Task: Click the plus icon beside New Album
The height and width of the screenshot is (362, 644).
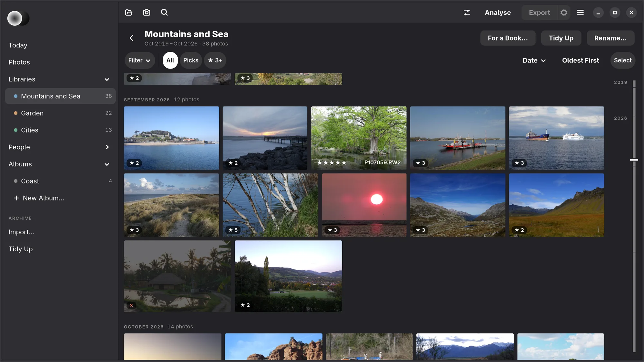Action: click(16, 198)
